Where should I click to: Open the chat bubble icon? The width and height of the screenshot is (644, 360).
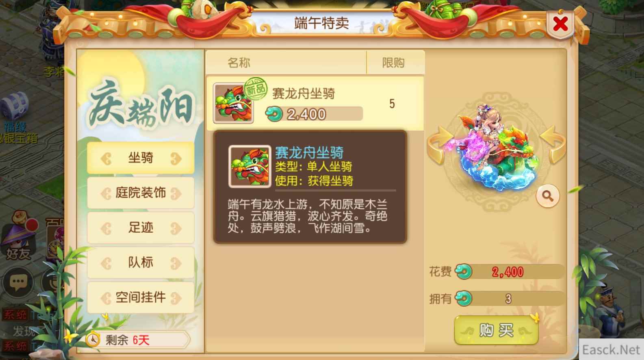(x=18, y=281)
